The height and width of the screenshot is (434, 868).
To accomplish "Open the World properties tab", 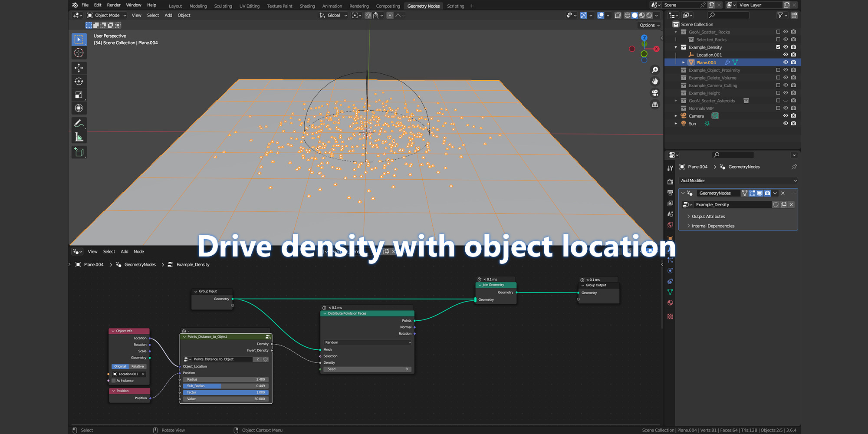I will coord(670,225).
